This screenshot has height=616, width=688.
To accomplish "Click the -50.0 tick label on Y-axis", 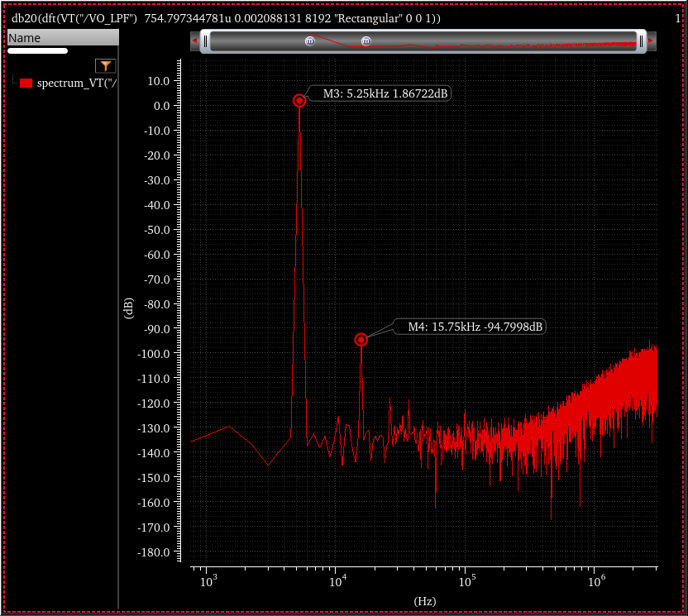I will [156, 230].
